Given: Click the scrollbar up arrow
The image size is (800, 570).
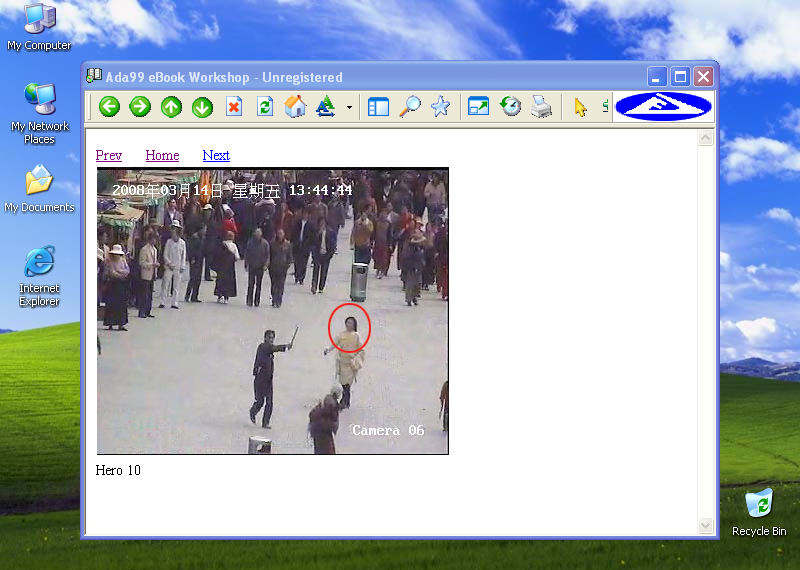Looking at the screenshot, I should coord(706,138).
